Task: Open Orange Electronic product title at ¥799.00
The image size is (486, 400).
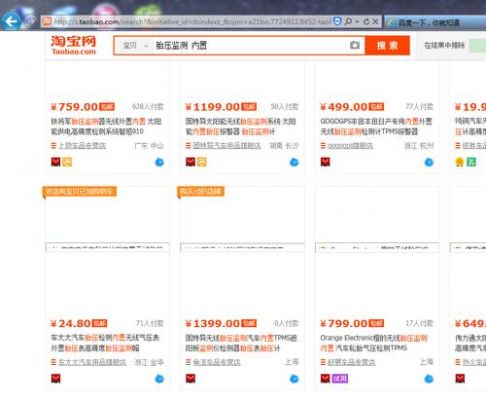Action: pyautogui.click(x=374, y=343)
